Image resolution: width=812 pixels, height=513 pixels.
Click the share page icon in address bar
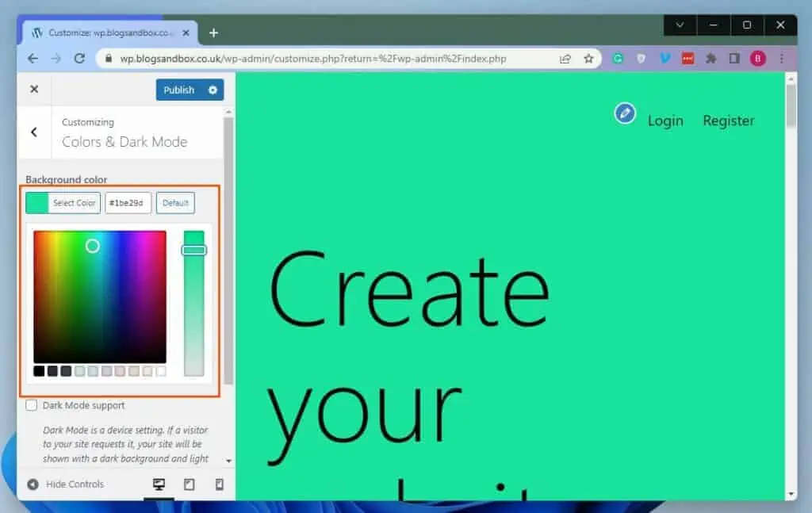(x=565, y=59)
